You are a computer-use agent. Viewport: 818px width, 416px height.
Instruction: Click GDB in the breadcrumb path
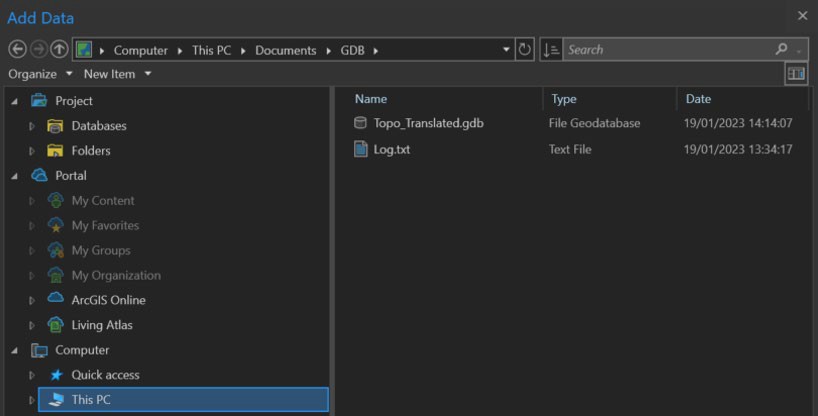point(353,50)
